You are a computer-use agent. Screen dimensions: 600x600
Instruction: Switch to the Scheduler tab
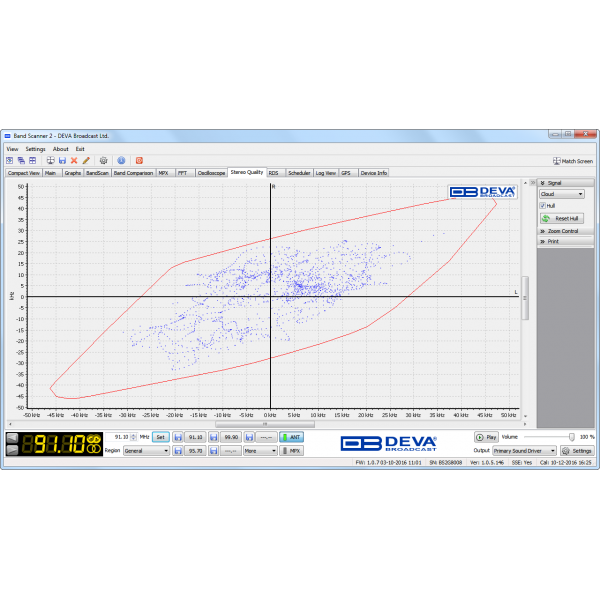click(299, 173)
